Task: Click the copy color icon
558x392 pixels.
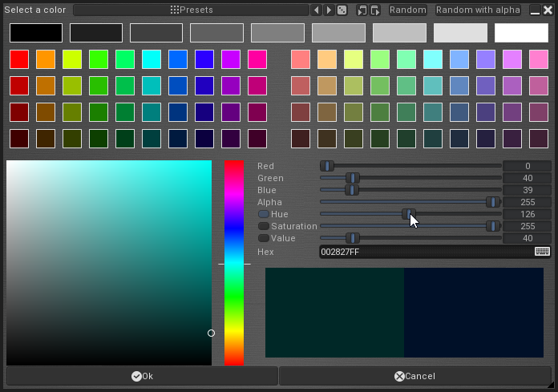Action: 362,10
